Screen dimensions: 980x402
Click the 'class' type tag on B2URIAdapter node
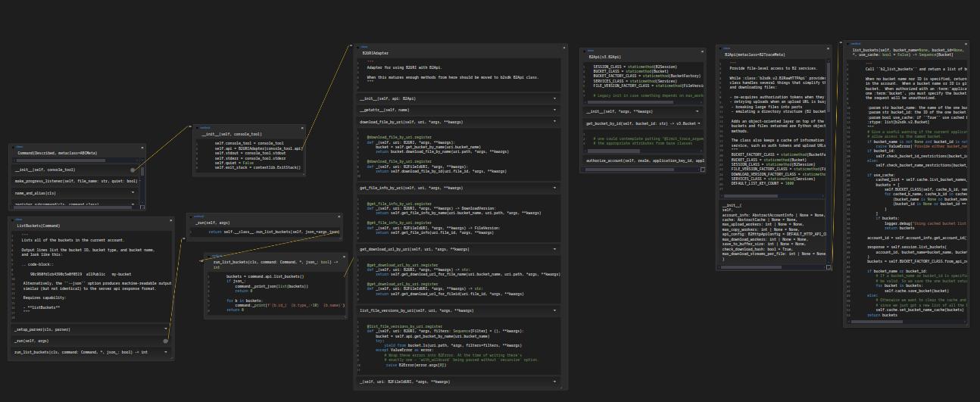364,47
